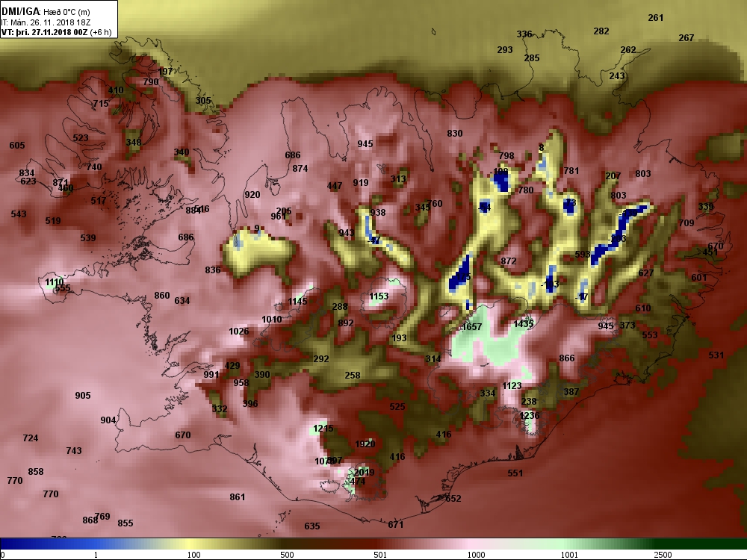
Task: Click the 905 value off the west coast
Action: point(82,396)
